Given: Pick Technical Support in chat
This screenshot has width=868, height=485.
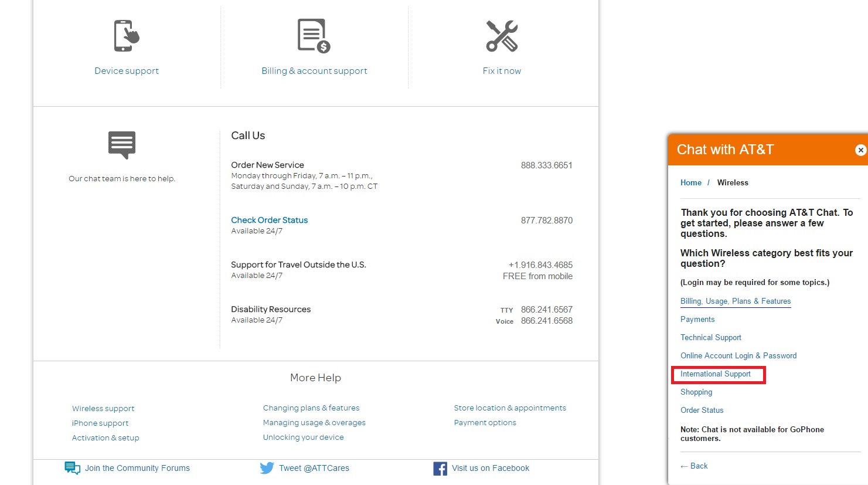Looking at the screenshot, I should [x=710, y=338].
